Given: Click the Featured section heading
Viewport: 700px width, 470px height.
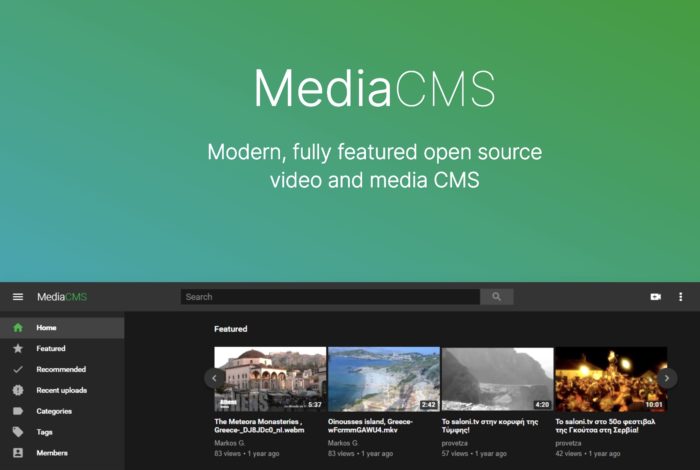Looking at the screenshot, I should (230, 329).
